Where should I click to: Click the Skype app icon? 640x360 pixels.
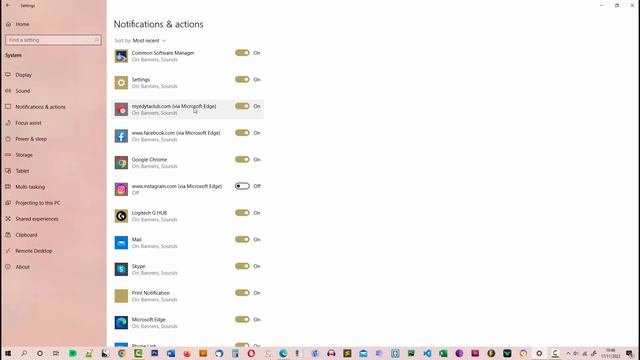pos(121,269)
